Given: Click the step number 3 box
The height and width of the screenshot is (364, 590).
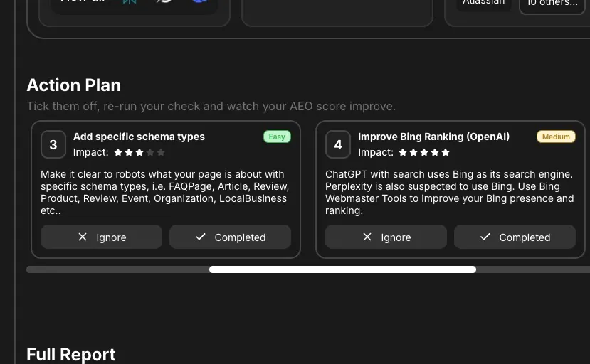Looking at the screenshot, I should 53,144.
